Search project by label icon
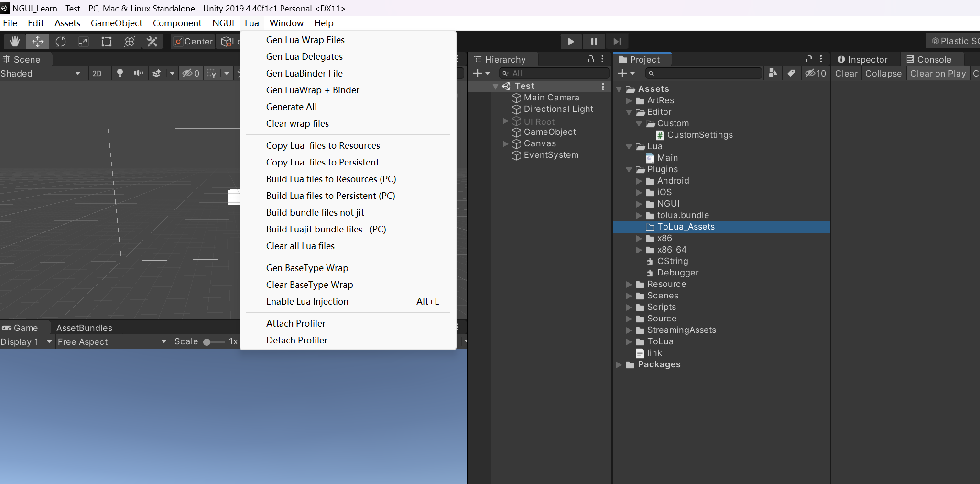The image size is (980, 484). tap(791, 73)
